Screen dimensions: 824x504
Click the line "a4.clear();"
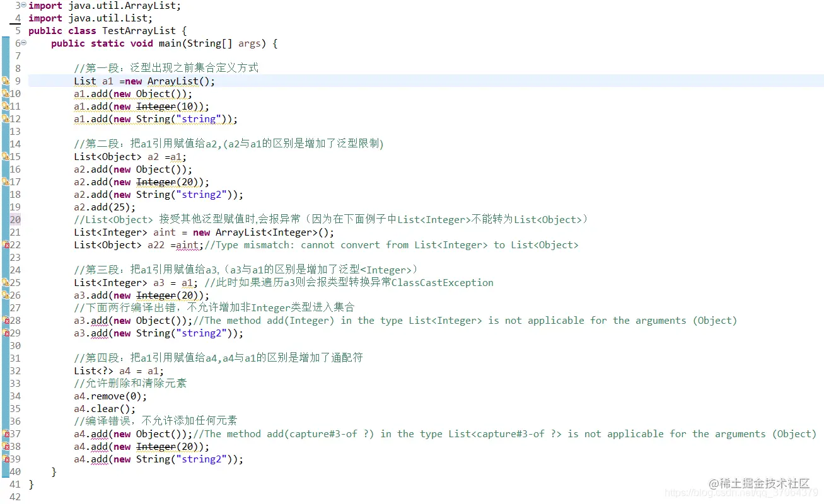tap(105, 409)
